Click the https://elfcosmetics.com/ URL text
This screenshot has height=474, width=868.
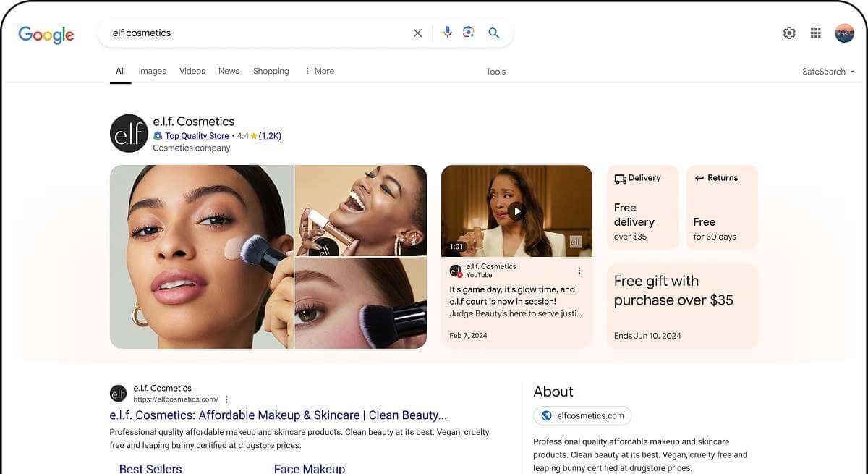click(x=176, y=399)
